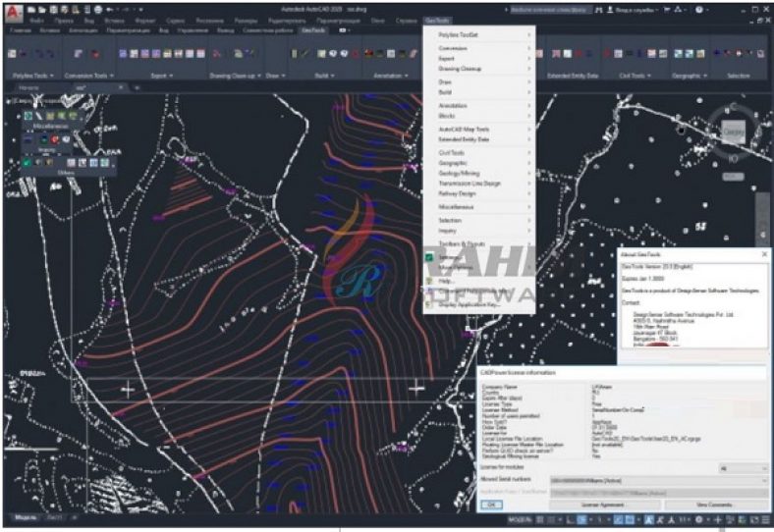Click the last icon in the Selection panel

click(x=760, y=53)
